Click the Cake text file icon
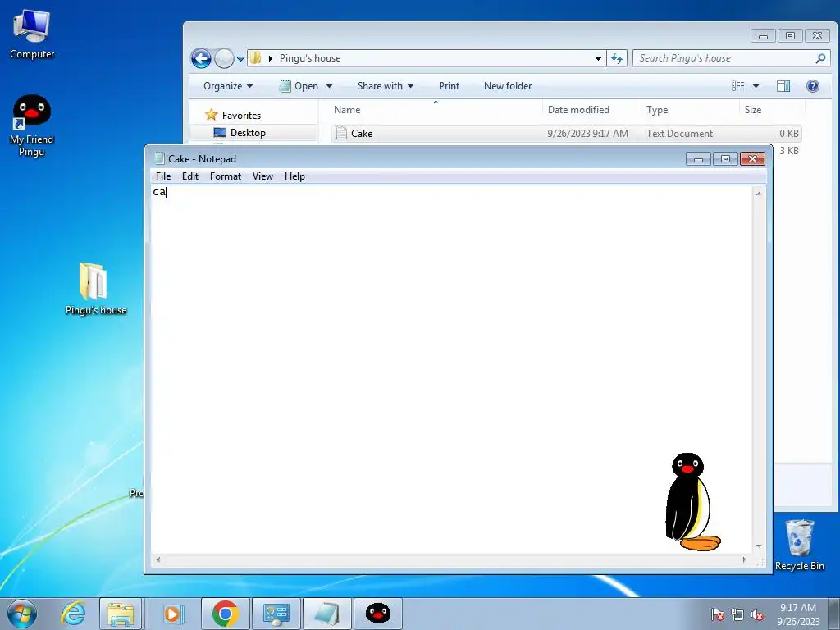840x630 pixels. [x=341, y=134]
